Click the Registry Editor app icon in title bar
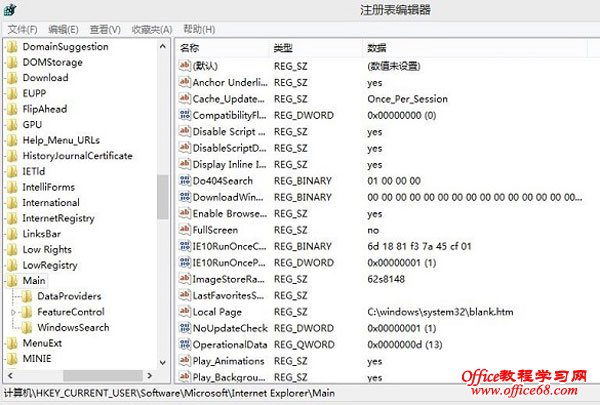Viewport: 600px width, 405px height. tap(10, 10)
